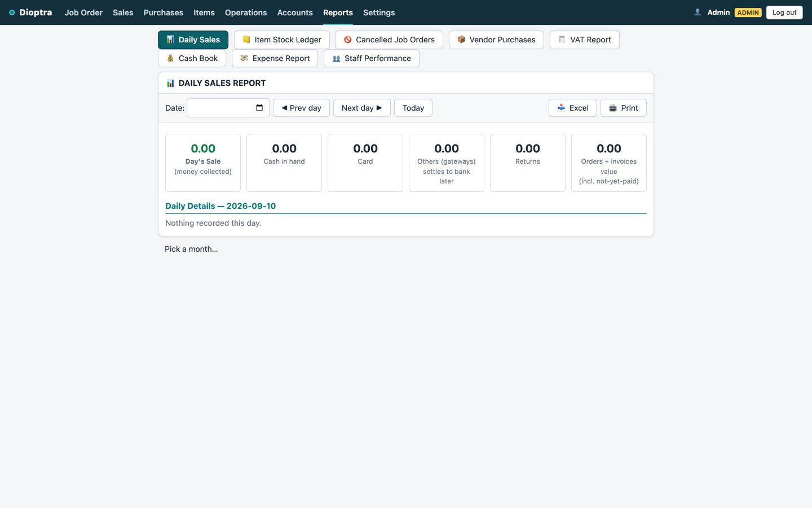The image size is (812, 508).
Task: Open the Daily Sales report tab
Action: pyautogui.click(x=193, y=40)
